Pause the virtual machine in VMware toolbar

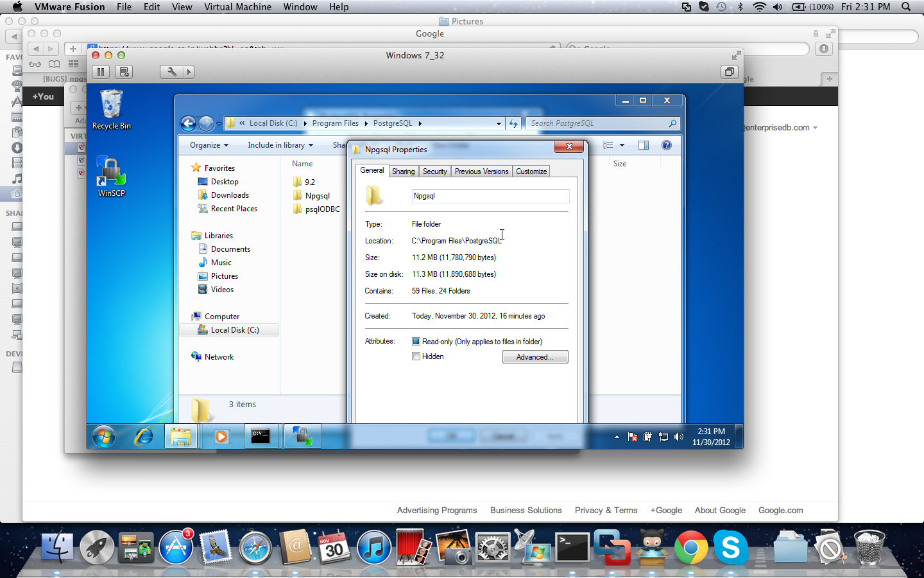(101, 72)
